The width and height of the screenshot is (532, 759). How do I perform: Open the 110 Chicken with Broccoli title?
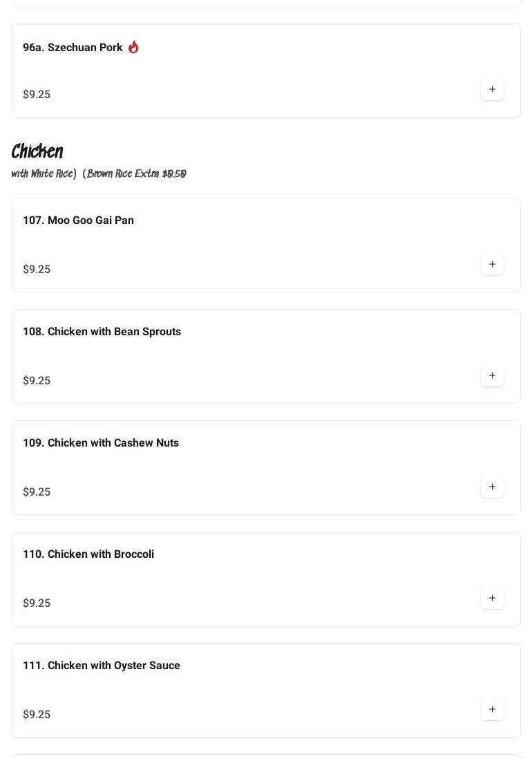(88, 554)
